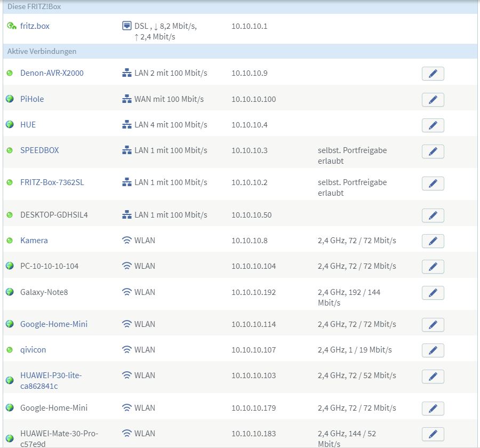This screenshot has width=480, height=448.
Task: Open the HUAWEI-P30-lite-ca862841c link
Action: coord(51,381)
